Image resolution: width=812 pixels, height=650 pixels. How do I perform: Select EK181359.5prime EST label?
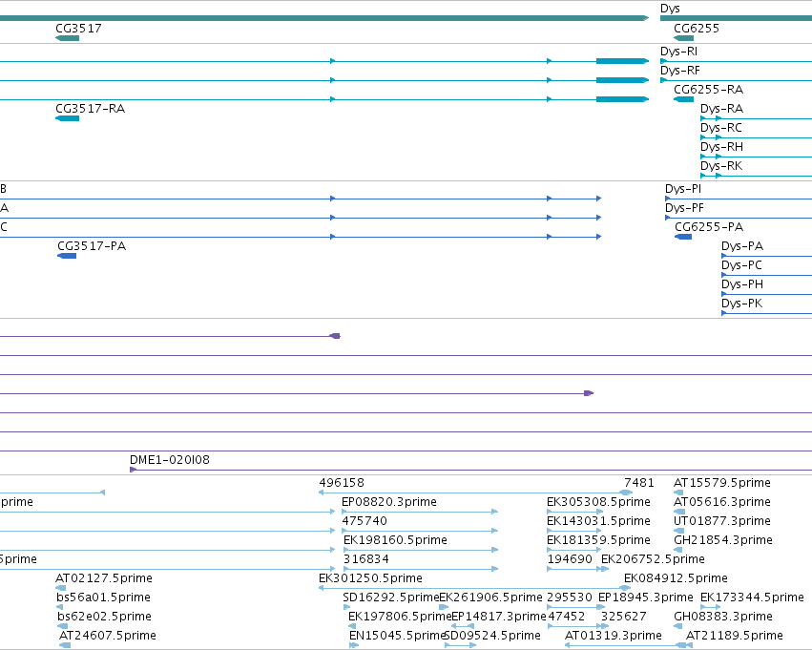598,540
